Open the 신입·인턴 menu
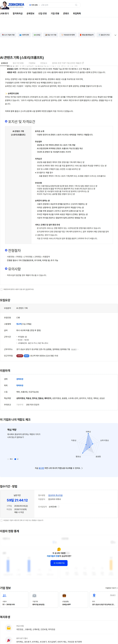Viewport: 118px width, 644px height. click(x=43, y=14)
